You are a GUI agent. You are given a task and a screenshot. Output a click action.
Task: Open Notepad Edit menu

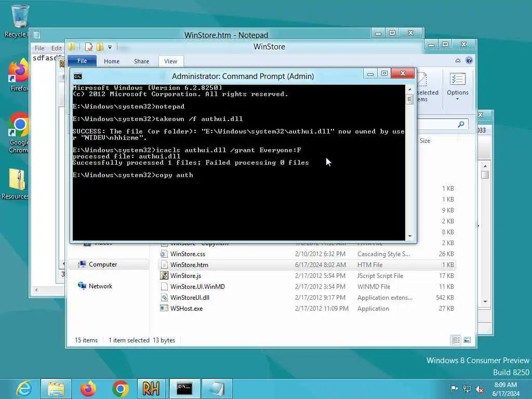tap(56, 48)
